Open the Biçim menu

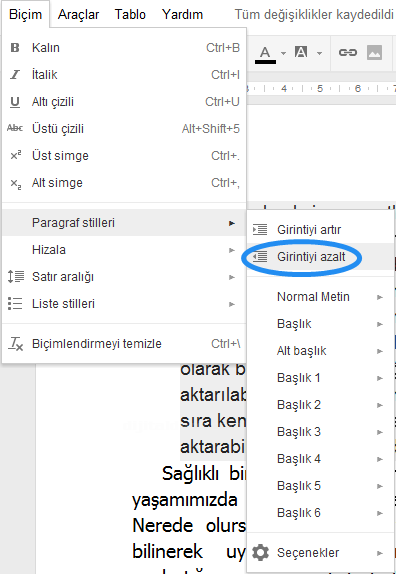click(x=26, y=14)
